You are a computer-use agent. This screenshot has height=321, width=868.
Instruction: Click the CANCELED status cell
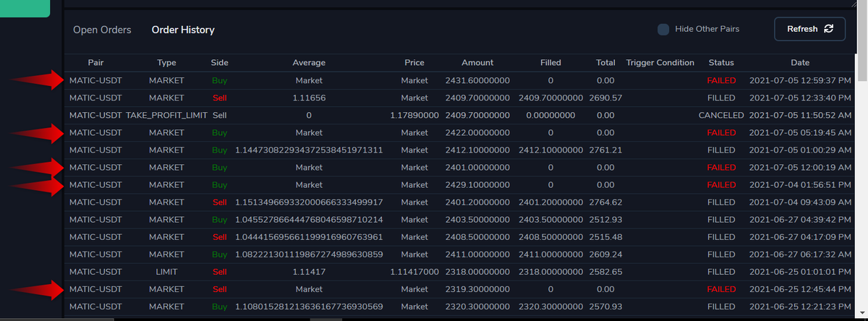click(x=721, y=115)
